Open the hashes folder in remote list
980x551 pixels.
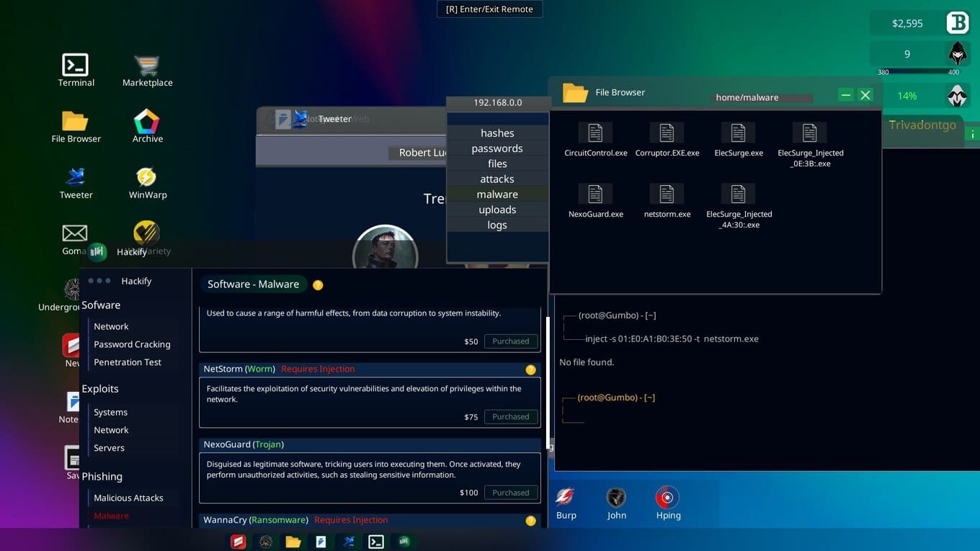tap(497, 133)
